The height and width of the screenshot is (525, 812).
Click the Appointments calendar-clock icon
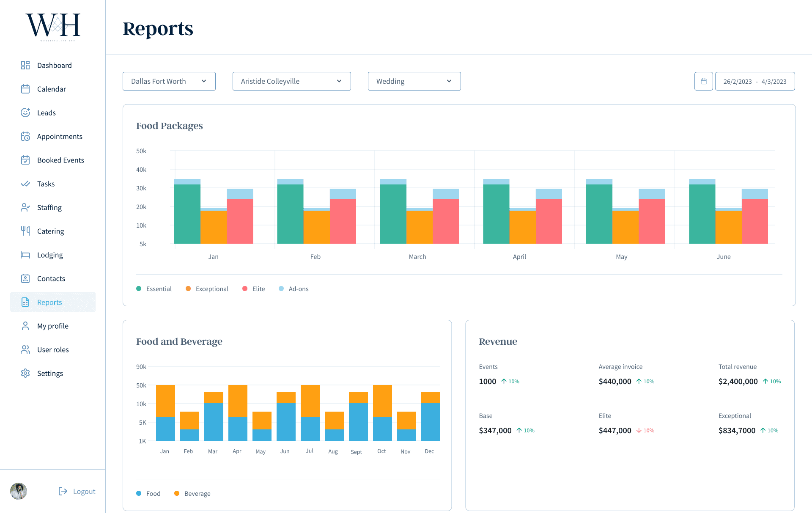(x=25, y=136)
